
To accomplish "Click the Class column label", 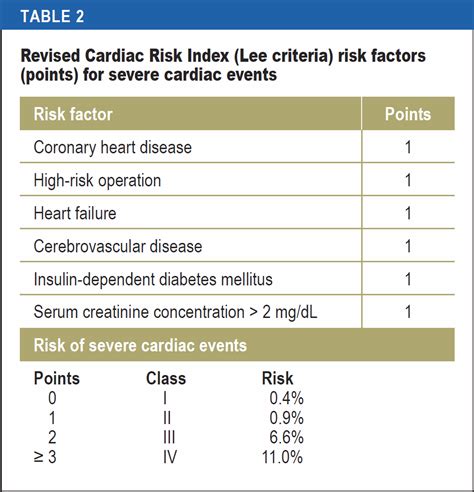I will click(166, 378).
